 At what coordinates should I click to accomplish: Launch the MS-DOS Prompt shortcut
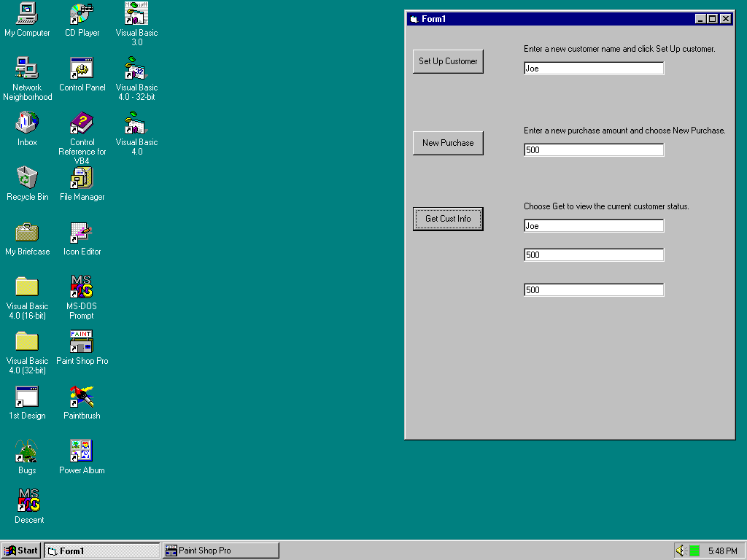click(x=82, y=287)
